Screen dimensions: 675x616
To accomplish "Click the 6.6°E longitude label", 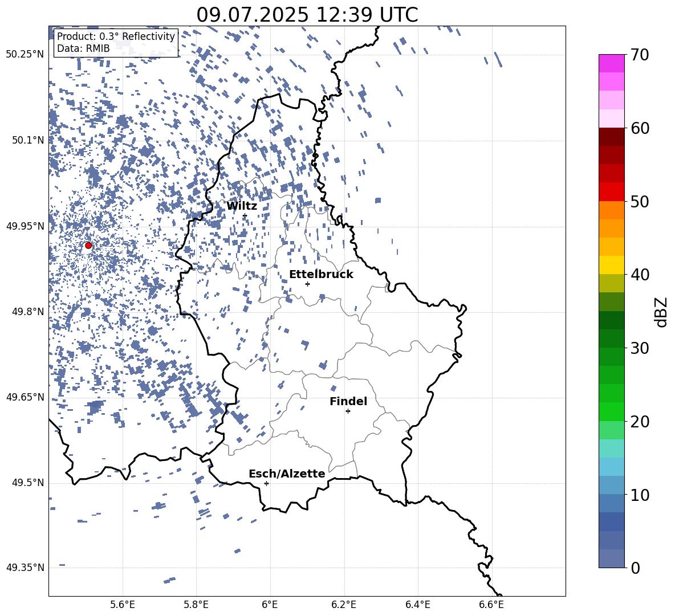I will pos(491,605).
